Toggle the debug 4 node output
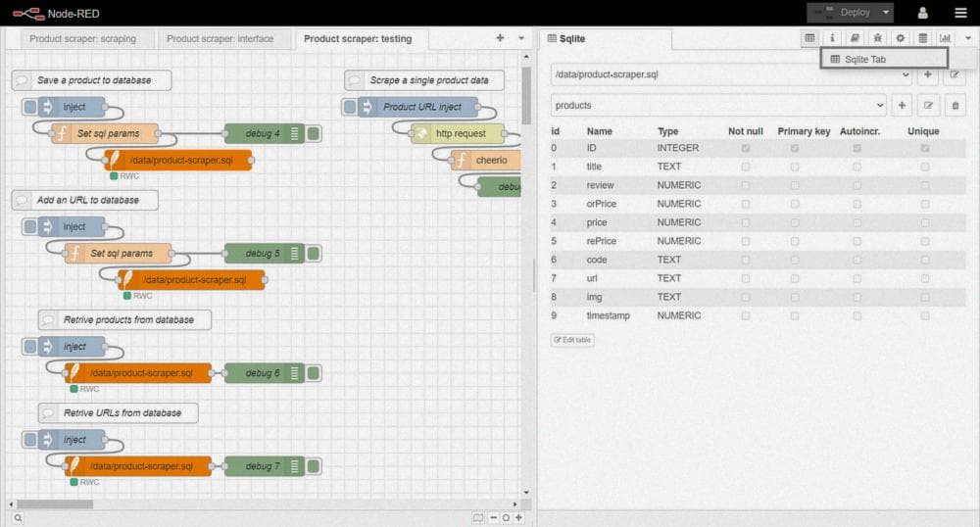The image size is (980, 527). coord(315,133)
